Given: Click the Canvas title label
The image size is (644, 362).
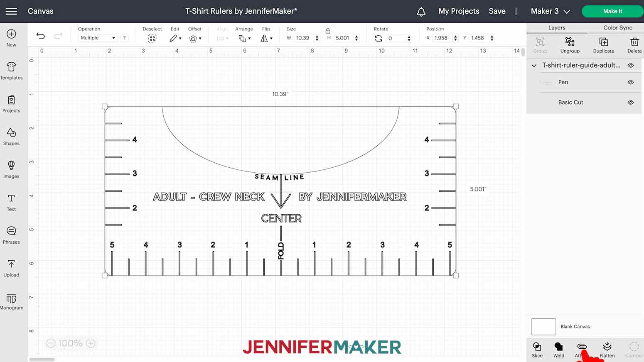Looking at the screenshot, I should coord(40,11).
